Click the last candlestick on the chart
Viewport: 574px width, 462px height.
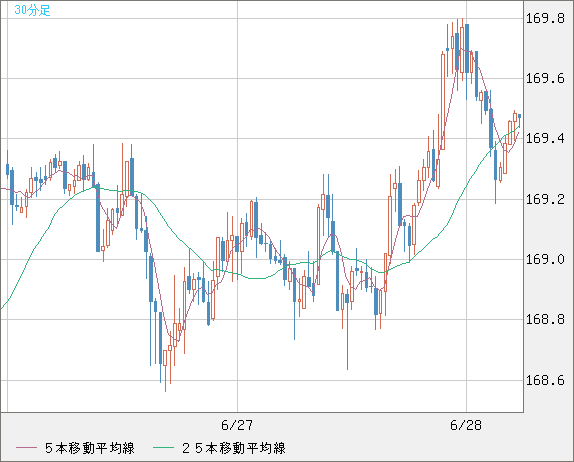point(519,121)
